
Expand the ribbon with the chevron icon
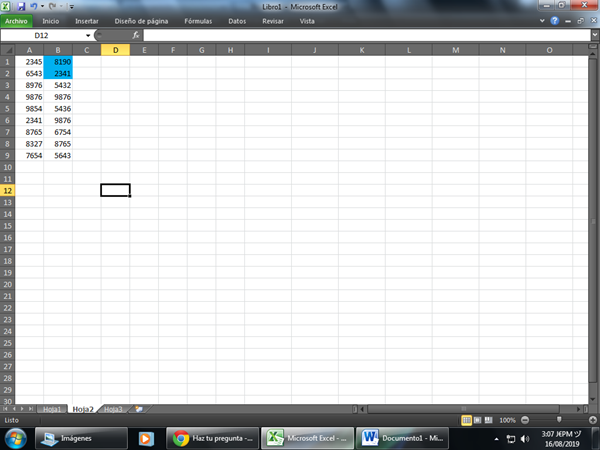click(542, 21)
